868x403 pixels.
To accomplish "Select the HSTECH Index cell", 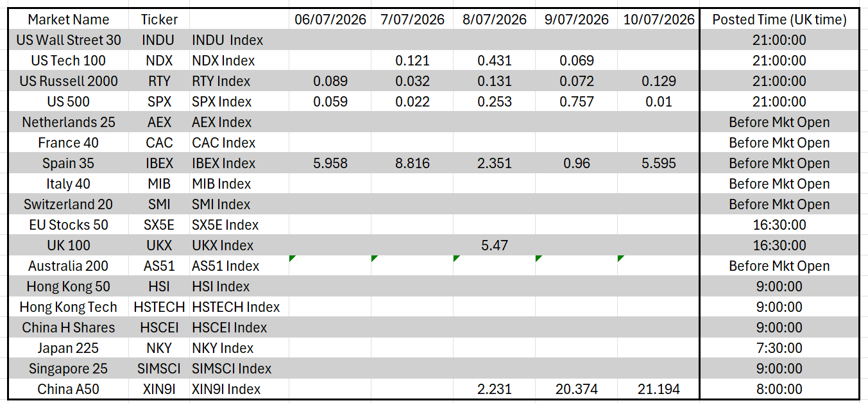I will 239,307.
